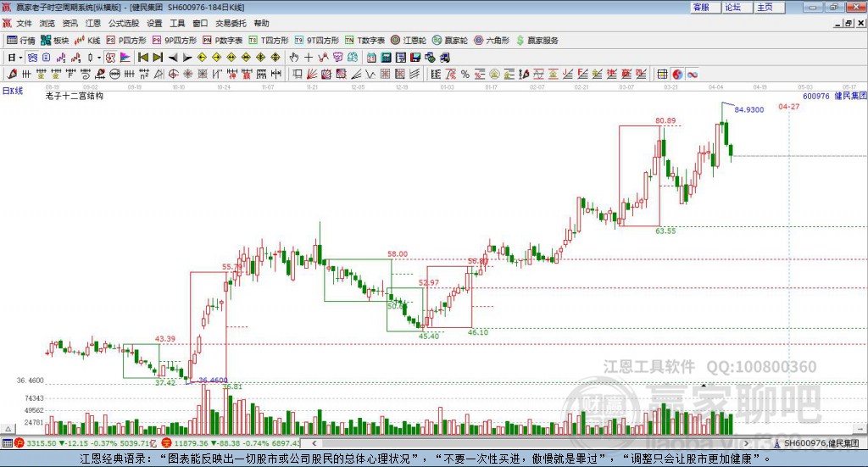Open the 江恩轮 Gann wheel

pyautogui.click(x=409, y=41)
